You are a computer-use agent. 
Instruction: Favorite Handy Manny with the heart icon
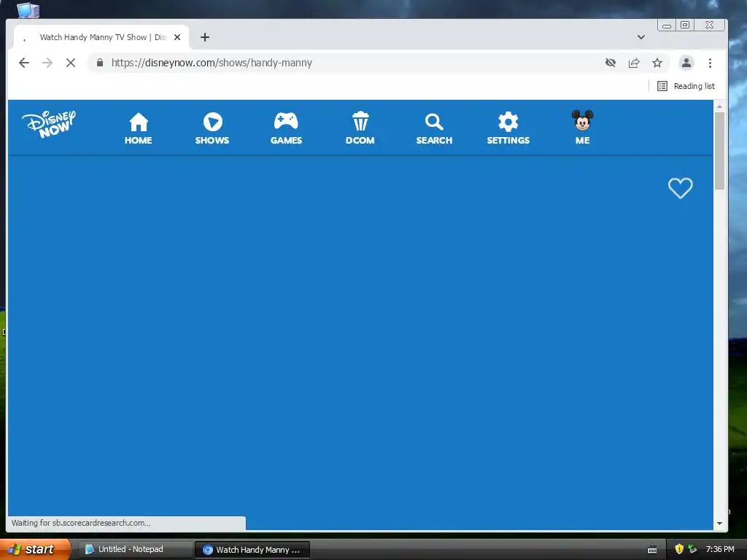tap(681, 188)
